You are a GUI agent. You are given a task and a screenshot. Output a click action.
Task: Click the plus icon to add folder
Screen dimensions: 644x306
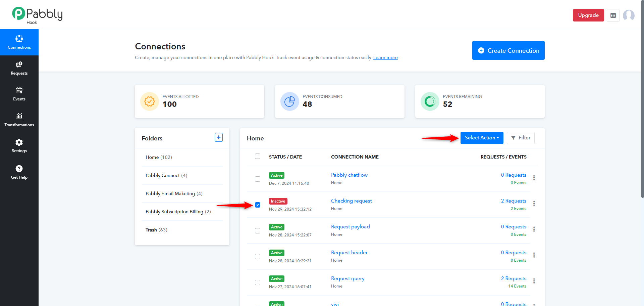click(x=219, y=137)
